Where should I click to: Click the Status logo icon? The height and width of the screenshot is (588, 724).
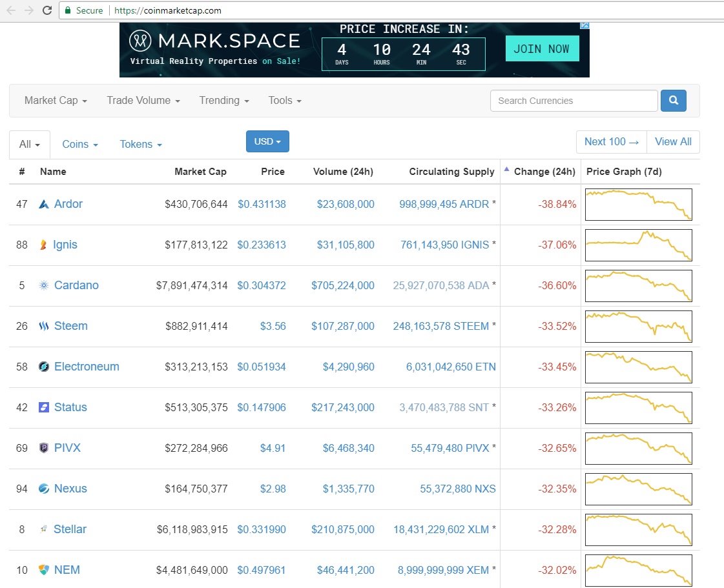click(x=44, y=407)
